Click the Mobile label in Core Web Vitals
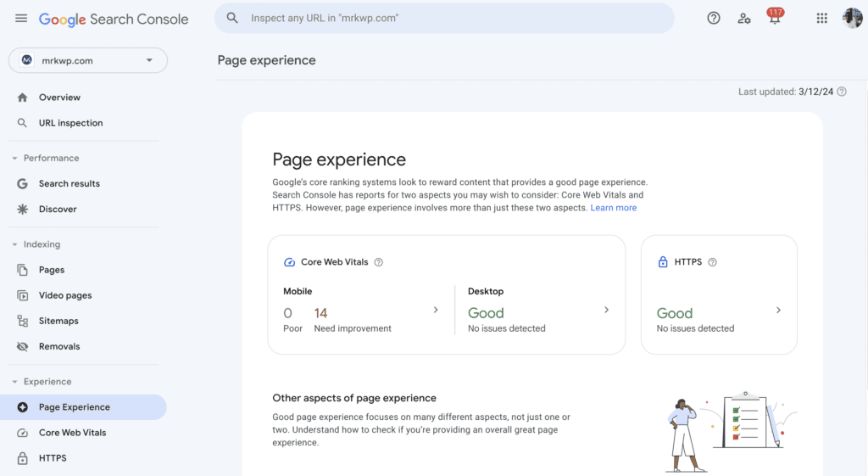Image resolution: width=868 pixels, height=476 pixels. 298,292
